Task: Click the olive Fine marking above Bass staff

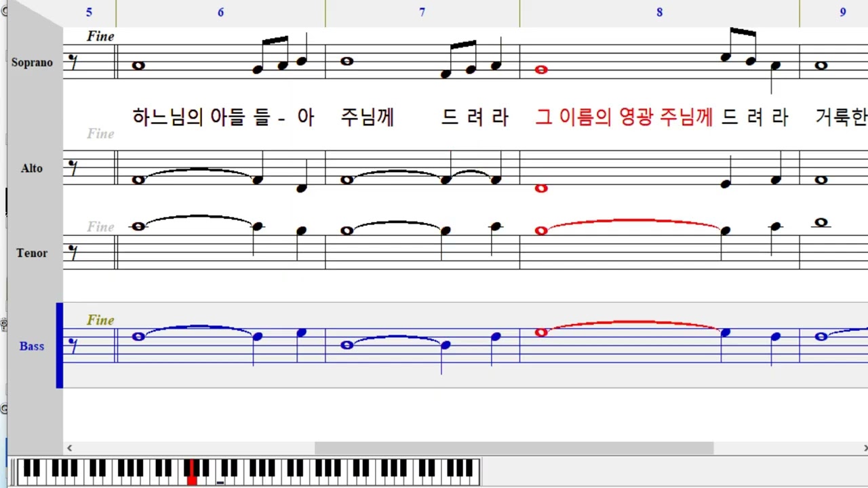Action: 100,320
